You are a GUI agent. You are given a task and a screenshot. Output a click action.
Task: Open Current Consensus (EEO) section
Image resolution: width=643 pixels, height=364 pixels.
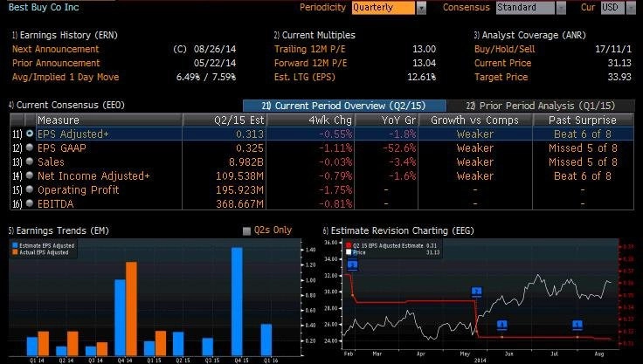click(66, 105)
